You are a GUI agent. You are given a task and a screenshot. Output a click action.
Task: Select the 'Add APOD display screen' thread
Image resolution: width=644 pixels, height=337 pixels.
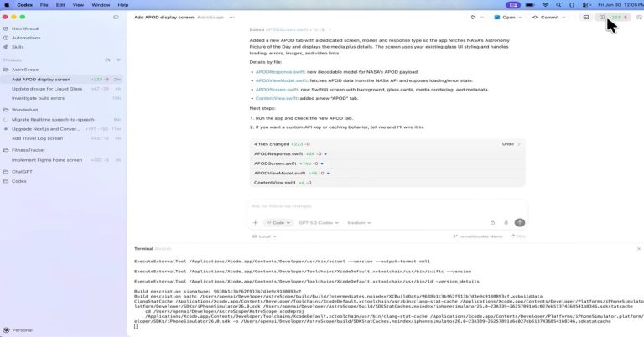(62, 80)
